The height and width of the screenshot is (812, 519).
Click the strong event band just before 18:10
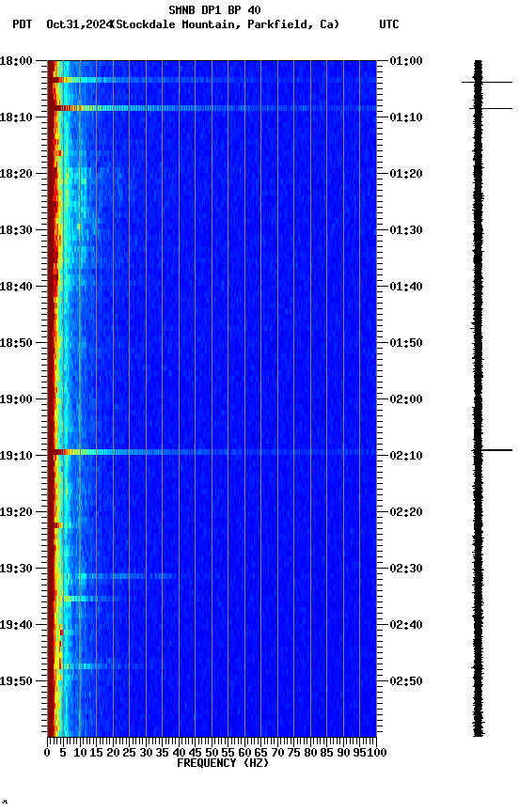(x=212, y=108)
